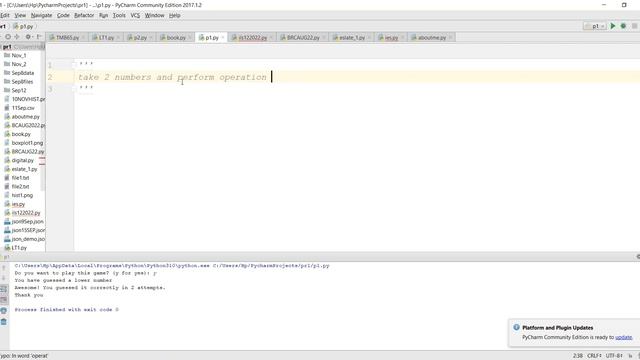Clear the console with the trash icon

coord(4,322)
